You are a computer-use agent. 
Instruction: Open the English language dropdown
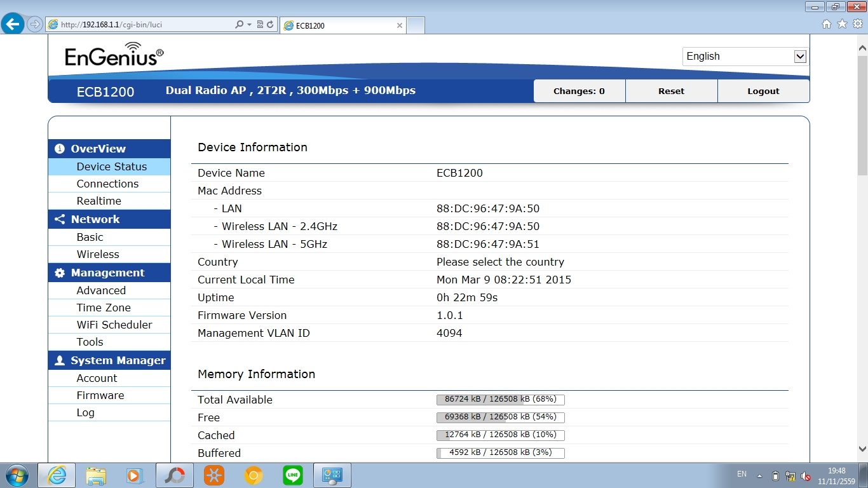coord(745,57)
